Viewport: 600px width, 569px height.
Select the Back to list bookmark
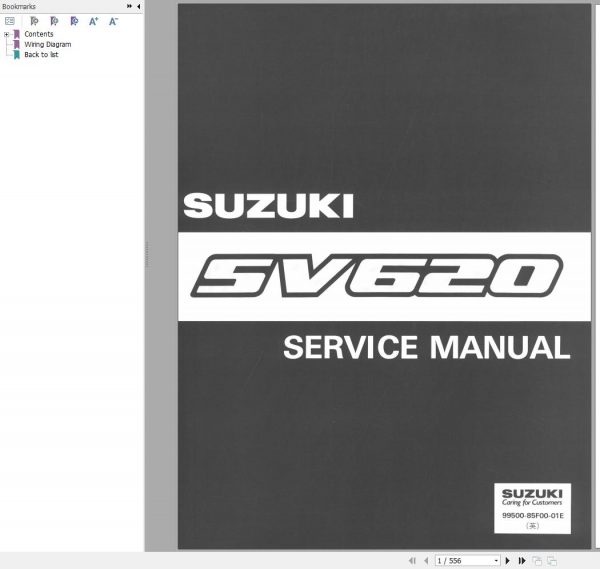coord(41,55)
